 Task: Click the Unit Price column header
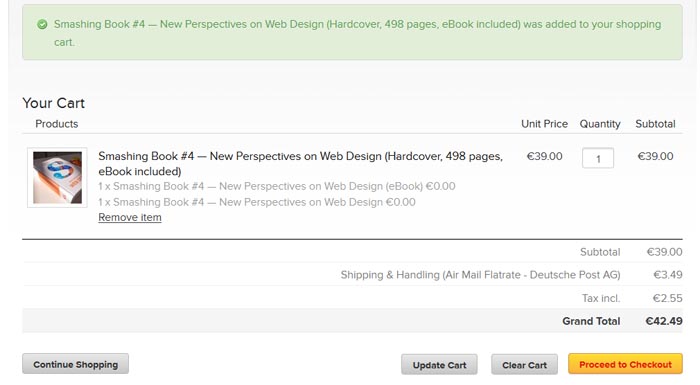(x=544, y=124)
